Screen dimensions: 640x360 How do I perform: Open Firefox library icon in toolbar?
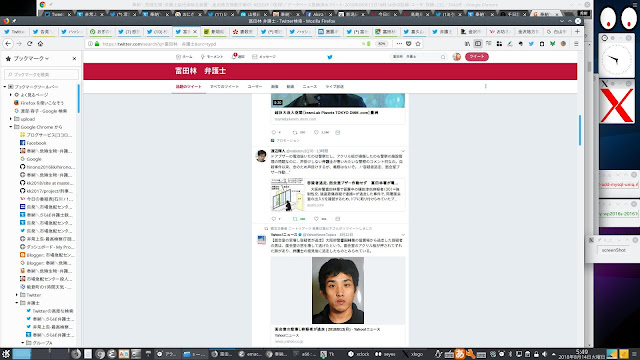click(467, 44)
